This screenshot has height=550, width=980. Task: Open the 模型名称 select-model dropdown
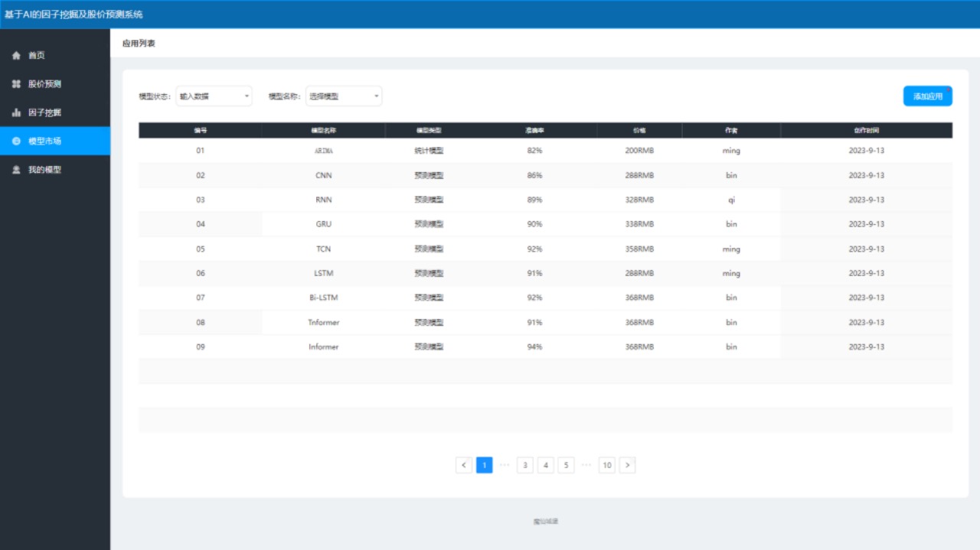pos(344,96)
